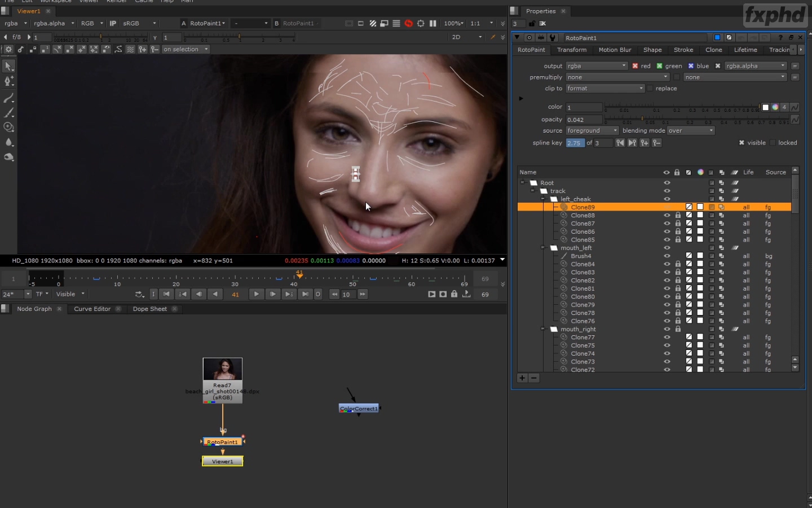Step to next keyframe

tap(289, 294)
